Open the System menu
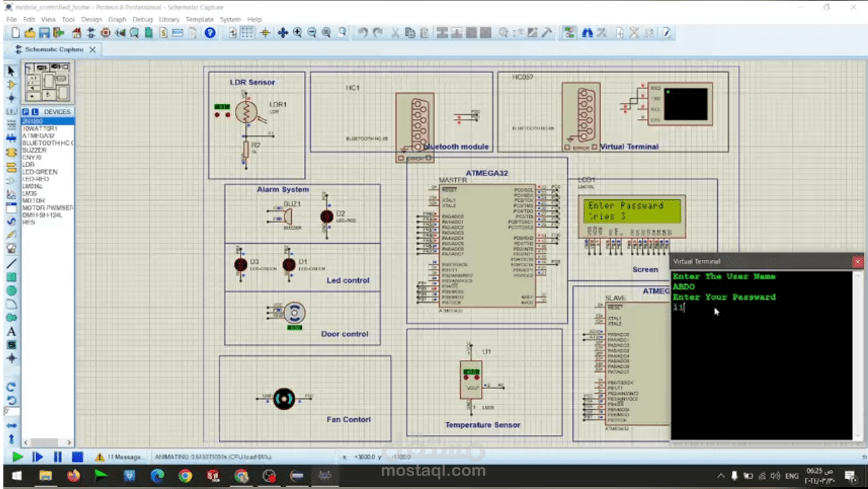 tap(230, 20)
